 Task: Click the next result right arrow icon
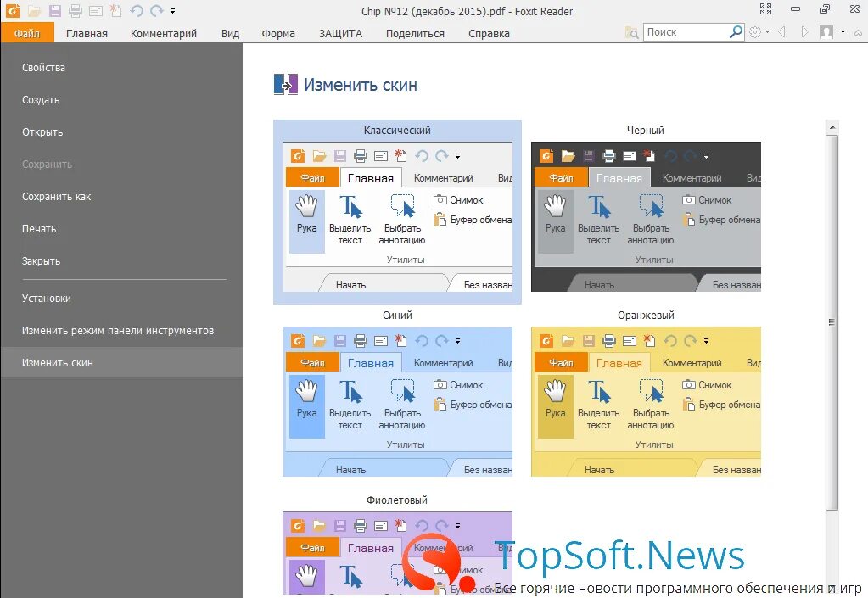click(x=804, y=32)
